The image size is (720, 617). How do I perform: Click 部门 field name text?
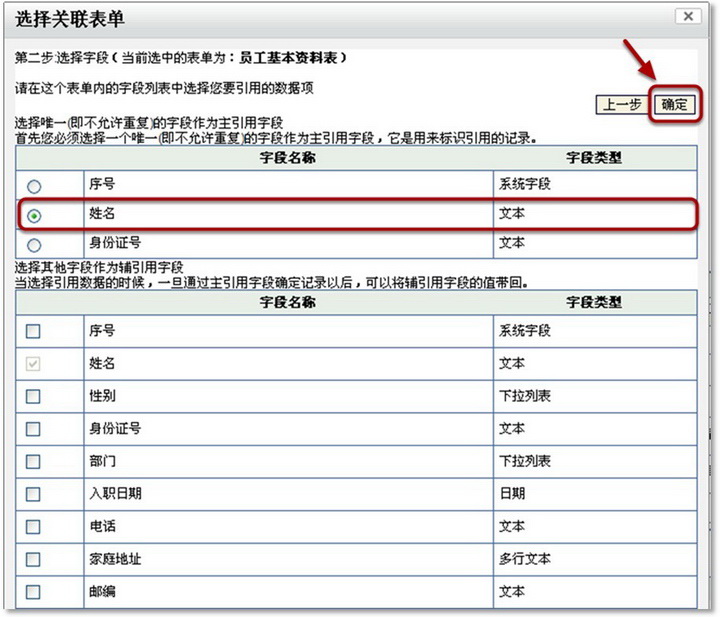[x=102, y=461]
